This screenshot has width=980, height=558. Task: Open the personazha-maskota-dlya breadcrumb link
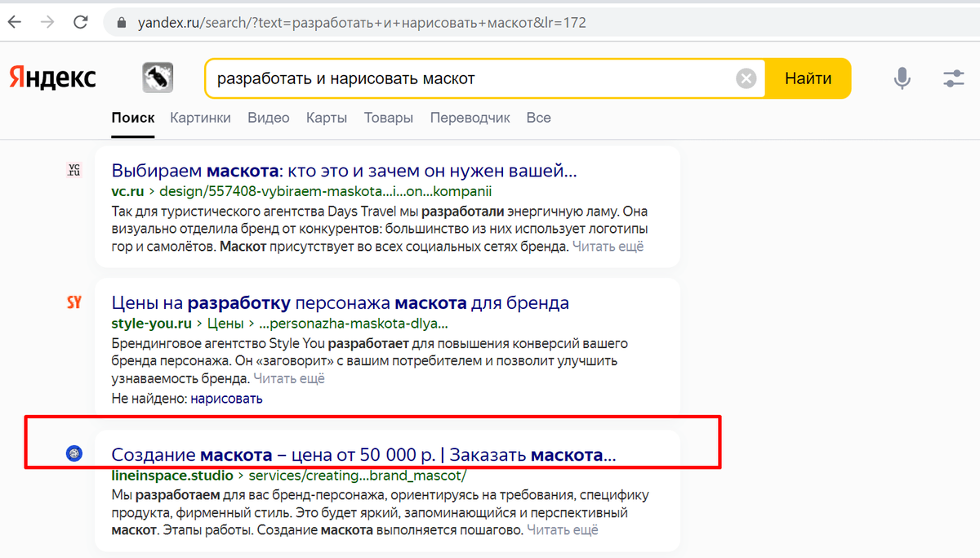353,324
